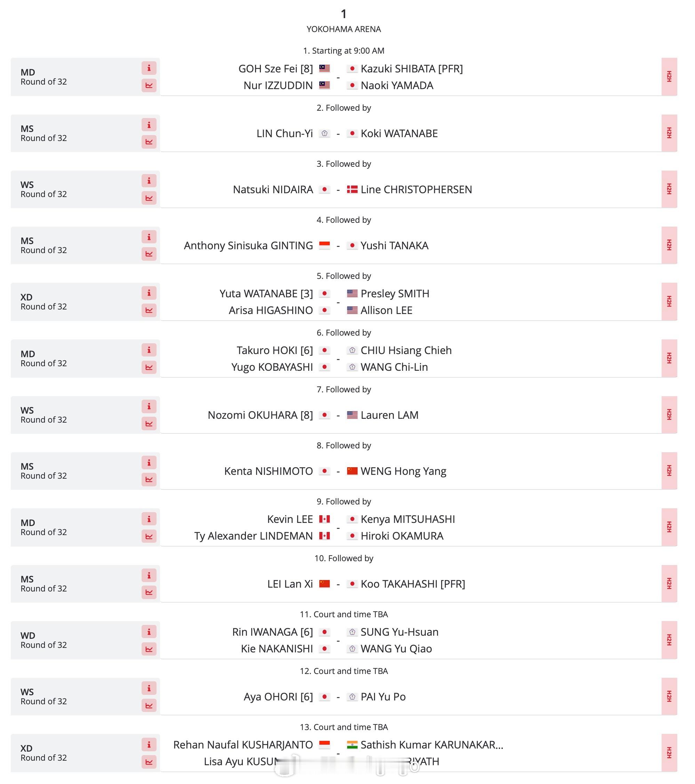
Task: Open stats chart icon for LEI Lan Xi match
Action: [x=149, y=592]
